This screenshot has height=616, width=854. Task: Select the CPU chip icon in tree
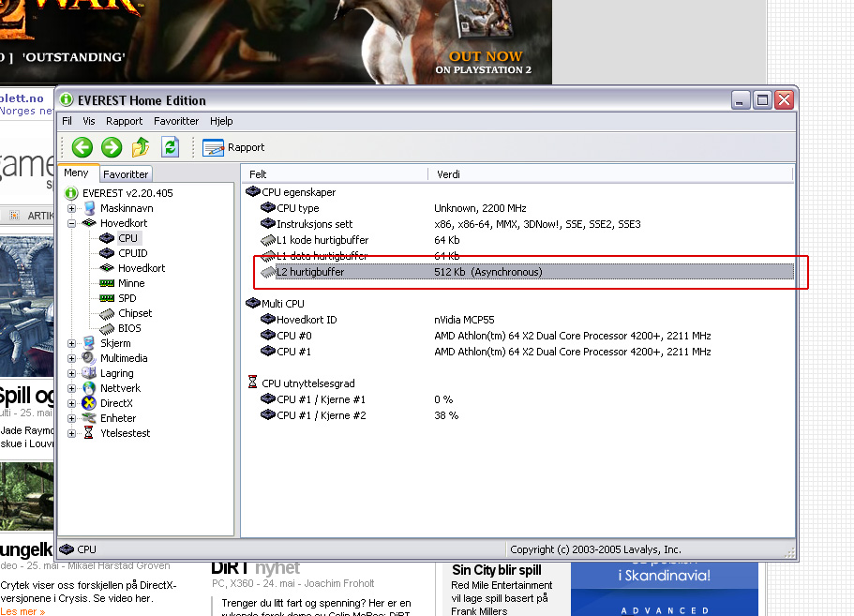pos(107,238)
